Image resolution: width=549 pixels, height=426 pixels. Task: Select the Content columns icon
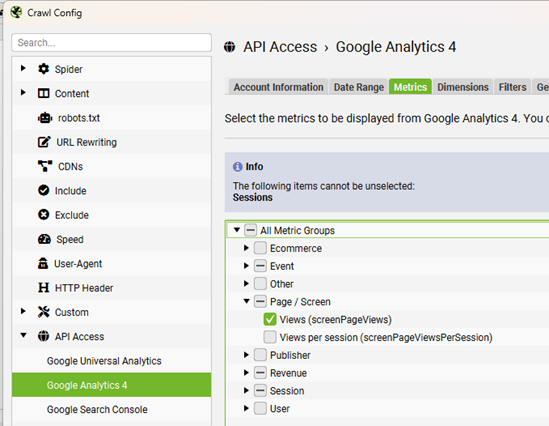(x=43, y=93)
